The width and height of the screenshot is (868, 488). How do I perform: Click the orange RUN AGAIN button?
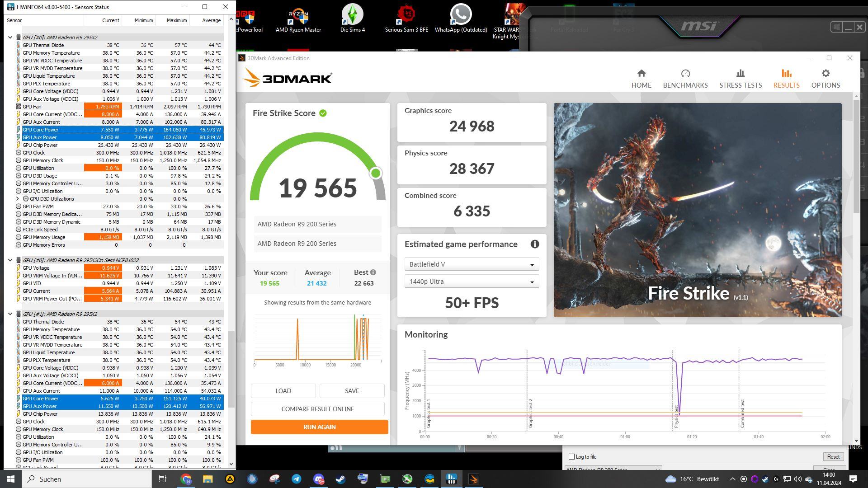point(319,427)
